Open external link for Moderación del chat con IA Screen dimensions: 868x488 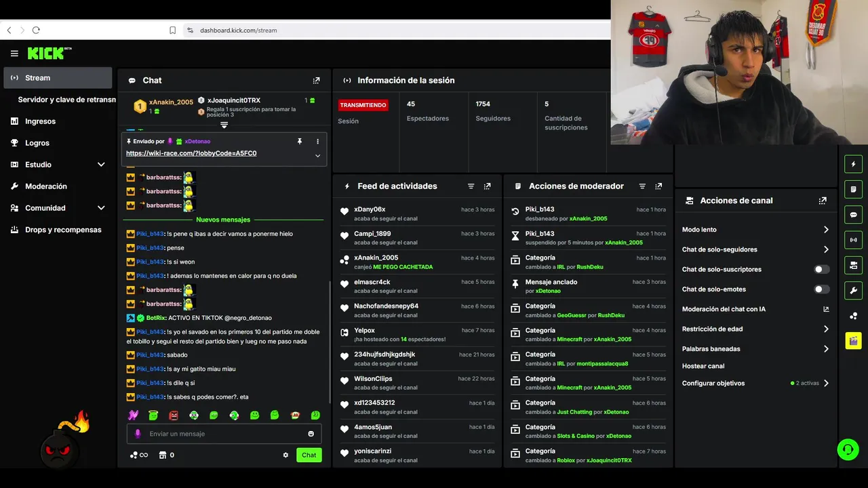[826, 309]
